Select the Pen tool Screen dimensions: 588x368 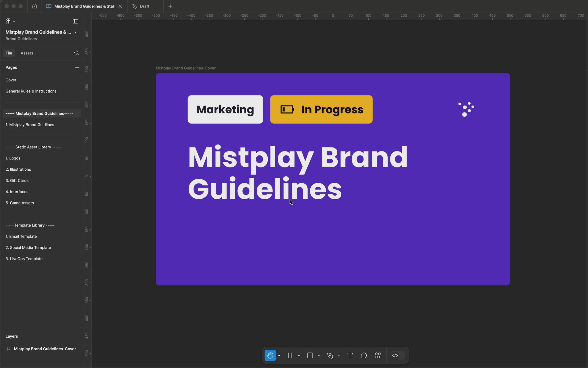pyautogui.click(x=330, y=355)
